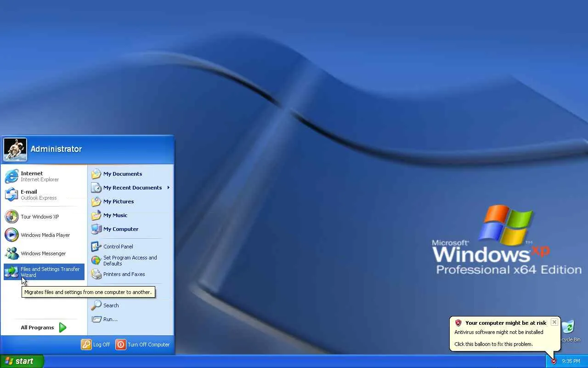Image resolution: width=588 pixels, height=368 pixels.
Task: Click the red shield in the balloon
Action: (x=458, y=323)
